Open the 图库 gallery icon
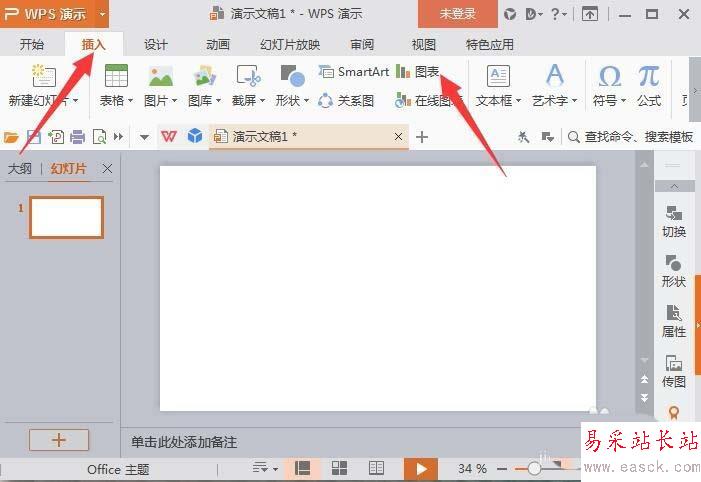This screenshot has width=701, height=482. (x=205, y=76)
